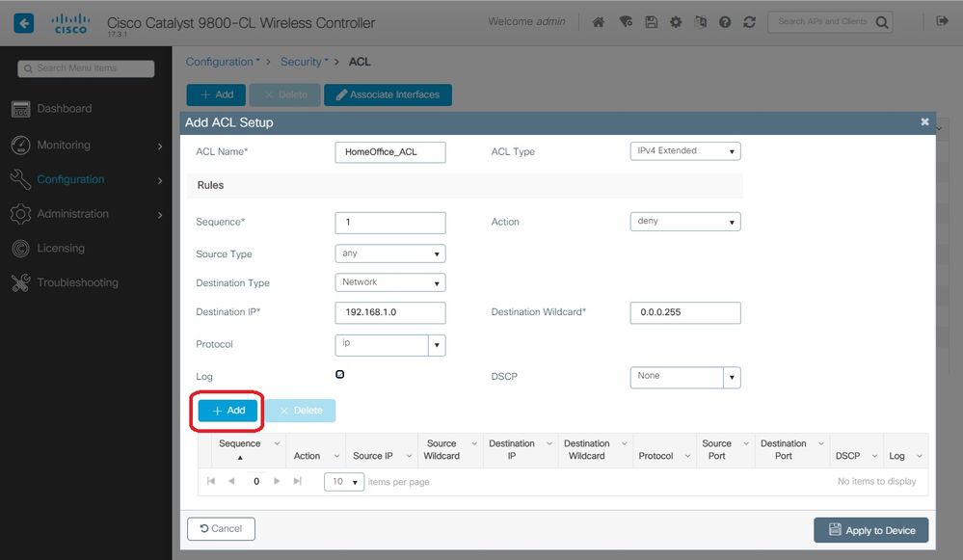Open Protocol column header menu arrow
Image resolution: width=963 pixels, height=560 pixels.
[x=687, y=456]
